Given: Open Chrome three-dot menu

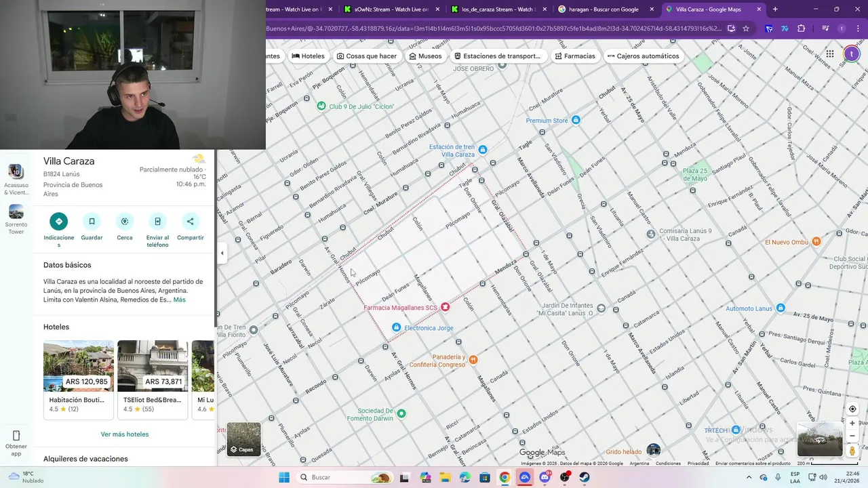Looking at the screenshot, I should coord(859,28).
